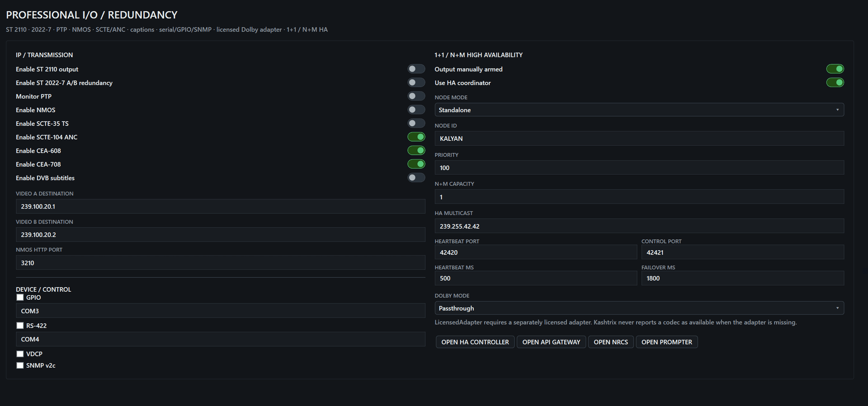This screenshot has height=406, width=868.
Task: Click the DEVICE / CONTROL section title
Action: (x=43, y=289)
